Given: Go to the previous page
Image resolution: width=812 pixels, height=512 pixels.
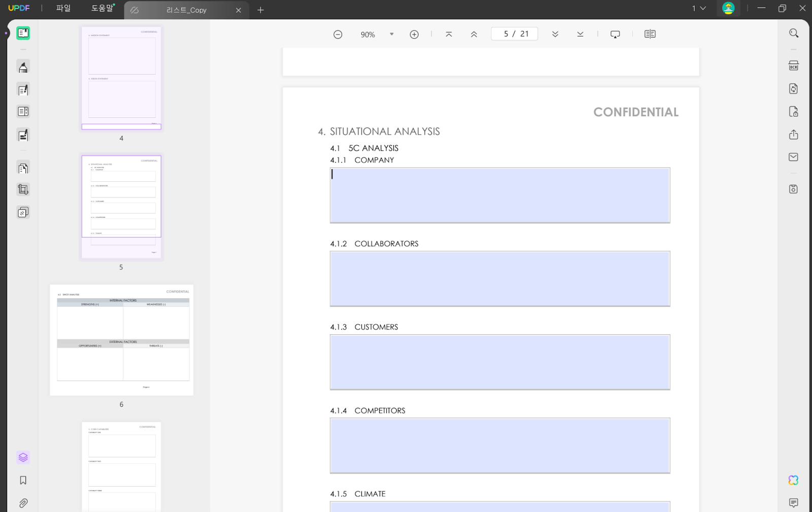Looking at the screenshot, I should point(473,35).
